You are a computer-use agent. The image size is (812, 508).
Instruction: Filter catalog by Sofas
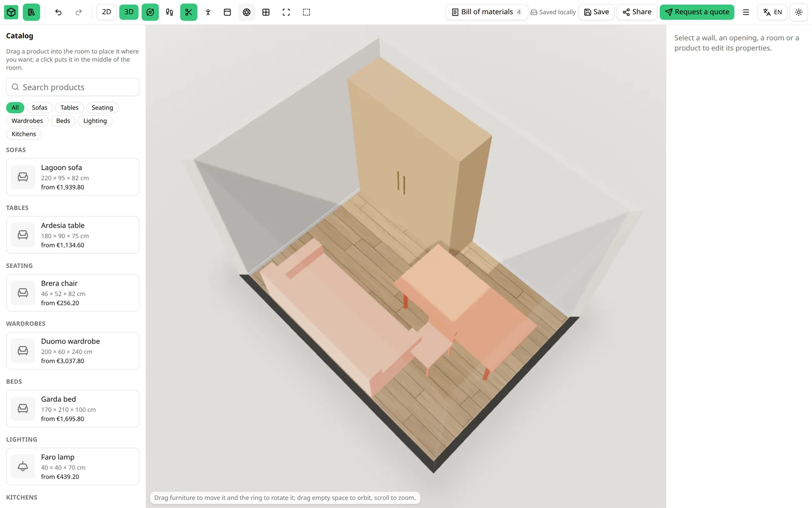(40, 108)
